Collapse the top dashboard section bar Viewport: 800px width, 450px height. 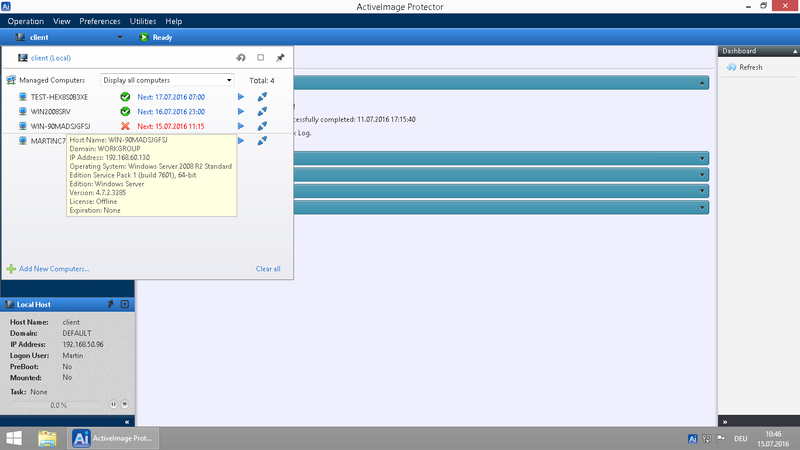tap(702, 83)
